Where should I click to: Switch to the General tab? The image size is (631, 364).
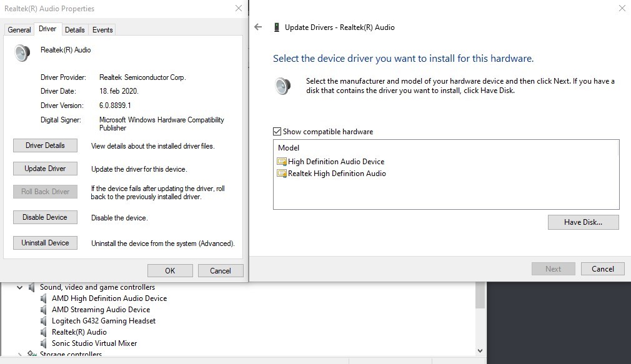click(x=19, y=30)
